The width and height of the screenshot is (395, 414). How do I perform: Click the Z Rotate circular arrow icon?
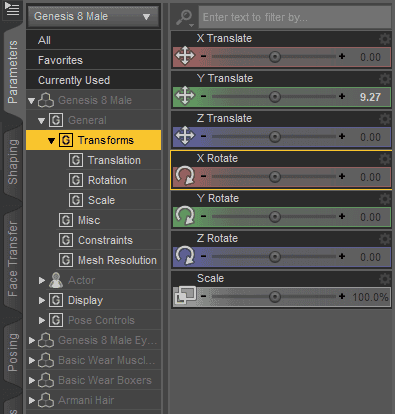185,255
